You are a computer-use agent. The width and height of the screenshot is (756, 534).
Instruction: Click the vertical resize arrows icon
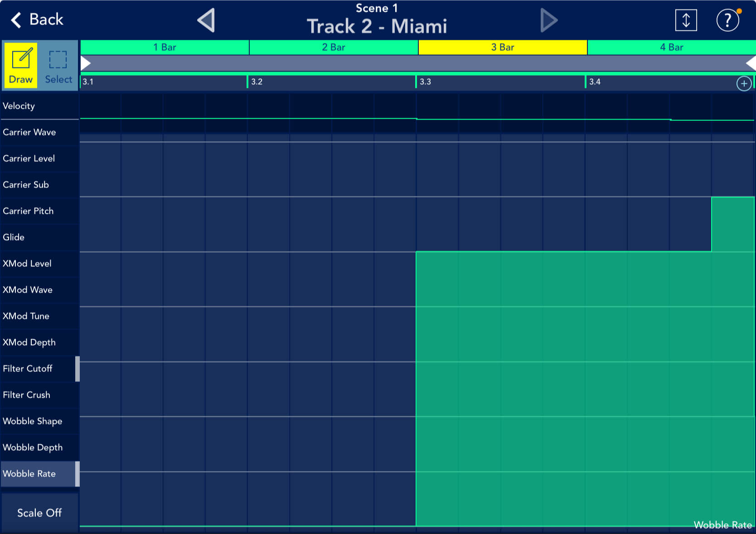pyautogui.click(x=686, y=20)
